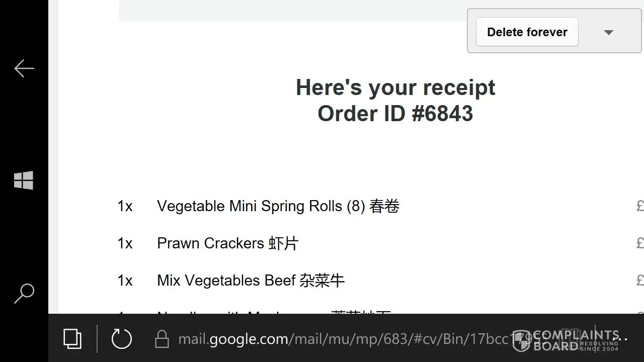This screenshot has width=644, height=362.
Task: Open the browser tabs view icon
Action: 72,339
